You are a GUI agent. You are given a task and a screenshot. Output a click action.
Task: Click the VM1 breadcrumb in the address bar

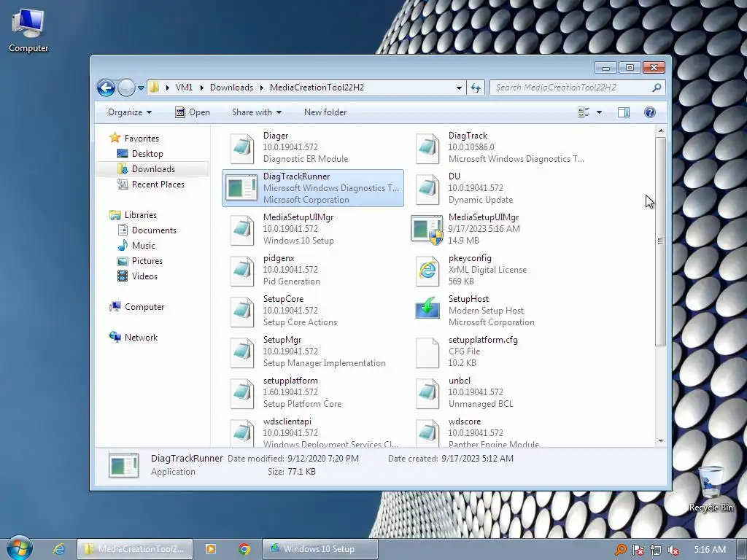184,87
